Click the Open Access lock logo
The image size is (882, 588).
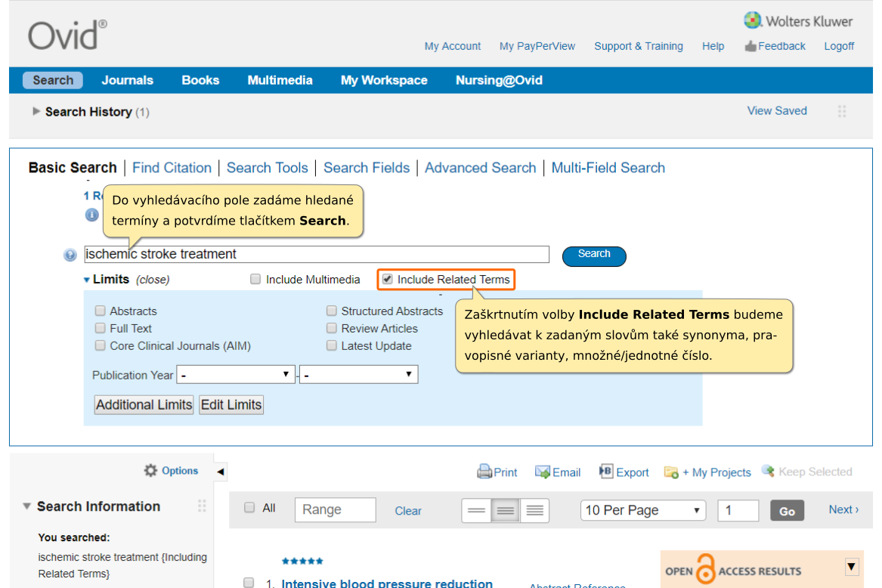click(x=705, y=569)
